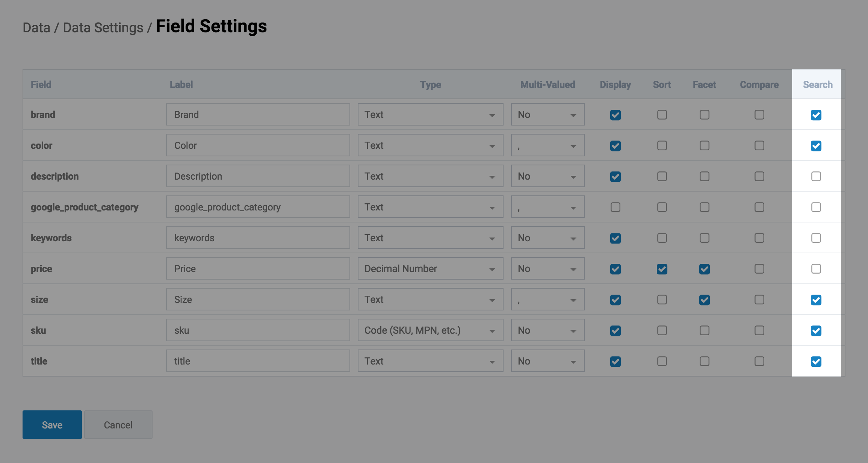Go to Data Settings breadcrumb
This screenshot has width=868, height=463.
point(103,28)
